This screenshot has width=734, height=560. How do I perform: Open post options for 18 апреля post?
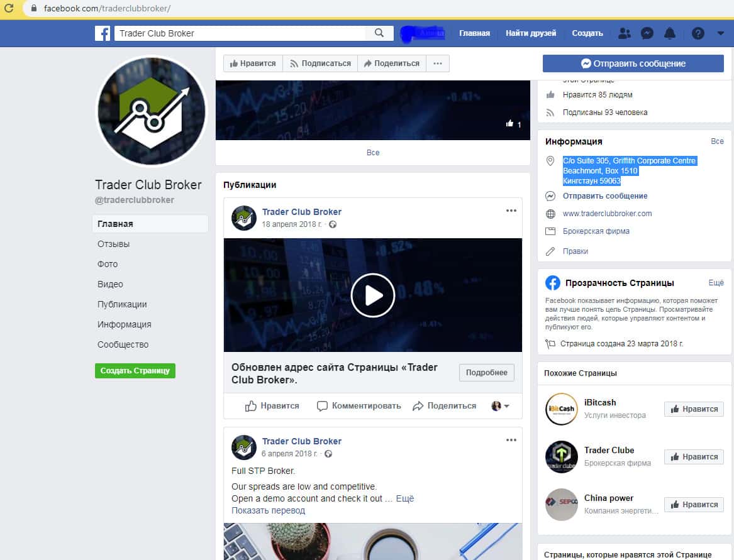point(511,211)
